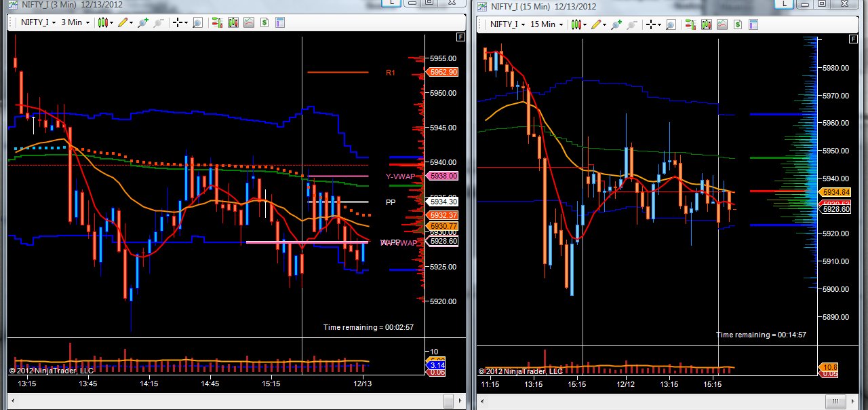
Task: Click the R1 pivot label on the 3 Min chart
Action: click(391, 73)
